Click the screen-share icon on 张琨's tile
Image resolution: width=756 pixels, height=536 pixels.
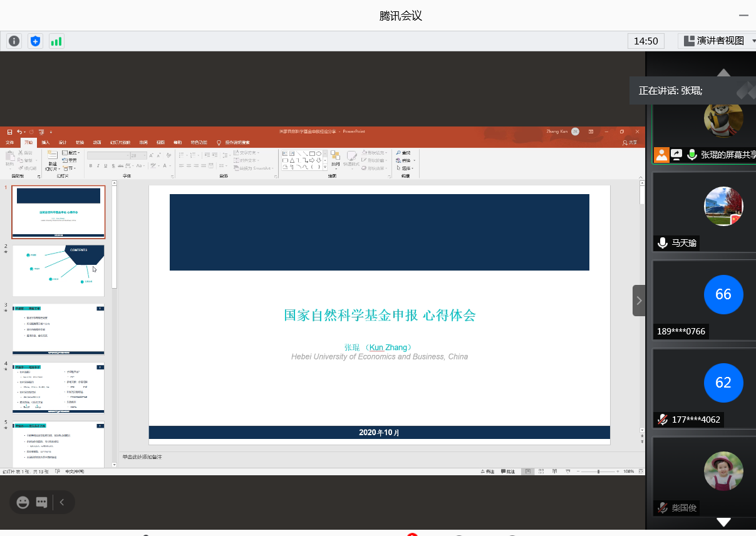[676, 154]
